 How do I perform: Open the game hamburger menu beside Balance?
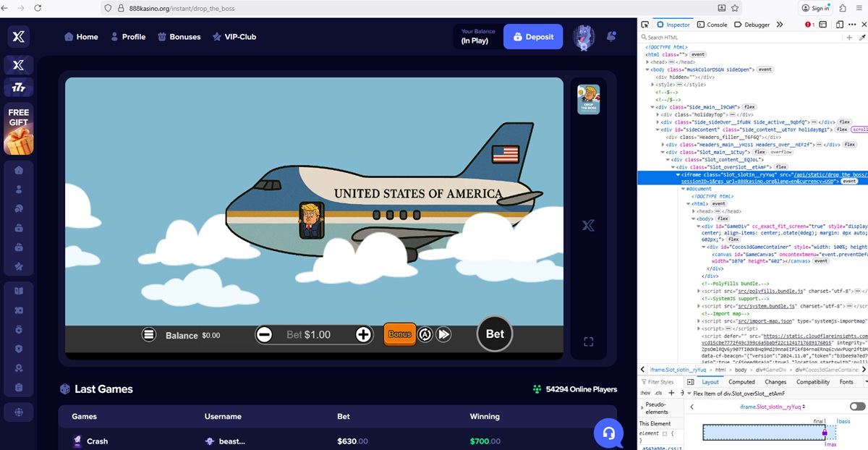click(x=148, y=334)
